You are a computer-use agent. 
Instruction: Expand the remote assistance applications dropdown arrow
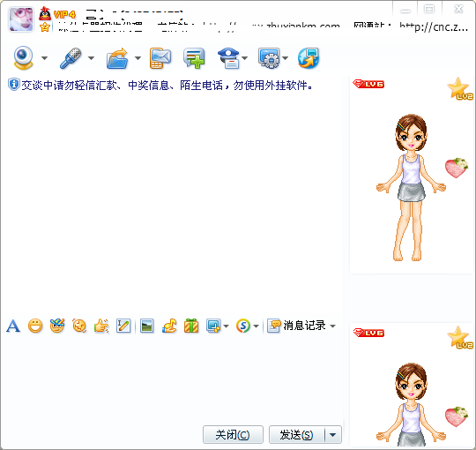[285, 58]
